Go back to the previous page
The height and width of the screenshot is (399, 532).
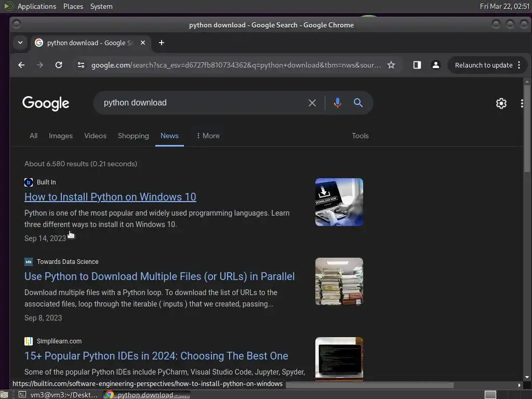[21, 65]
